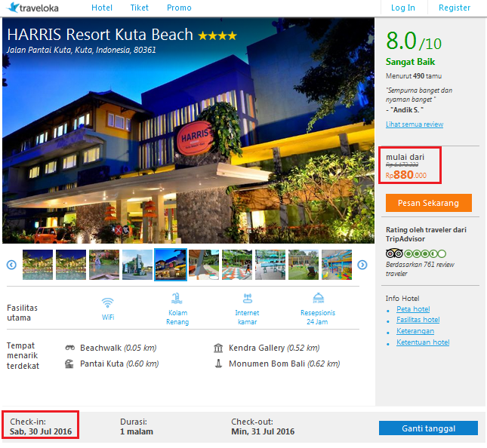Click the HARRIS Resort Kuta Beach title
This screenshot has width=487, height=448.
coord(100,35)
